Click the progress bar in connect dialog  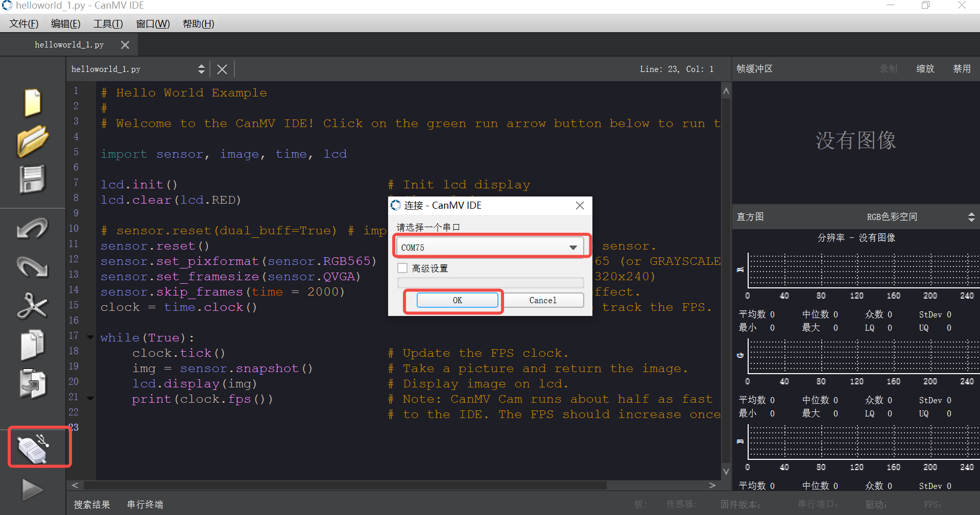[490, 282]
